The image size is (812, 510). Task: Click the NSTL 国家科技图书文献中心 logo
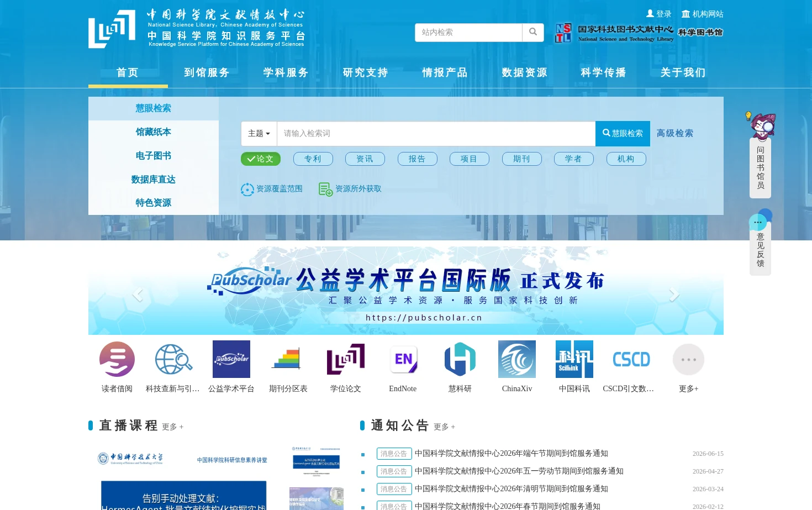point(614,33)
